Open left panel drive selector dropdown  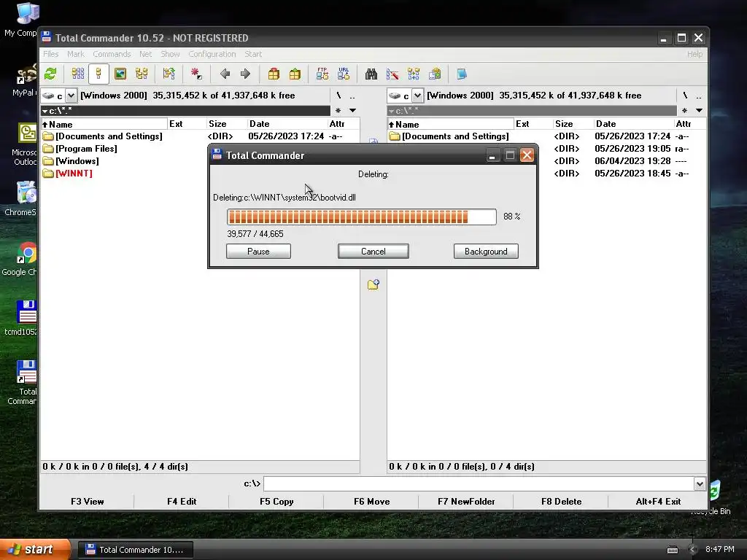(x=71, y=96)
